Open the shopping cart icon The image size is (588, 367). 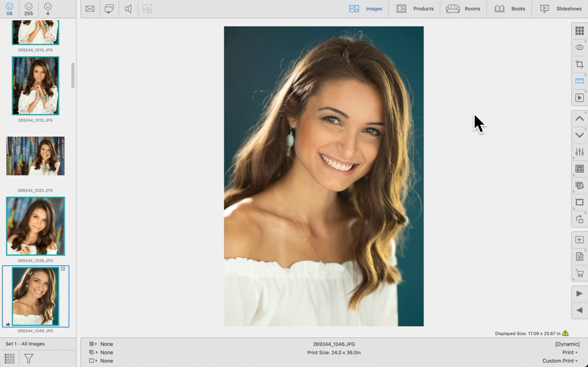click(x=579, y=274)
